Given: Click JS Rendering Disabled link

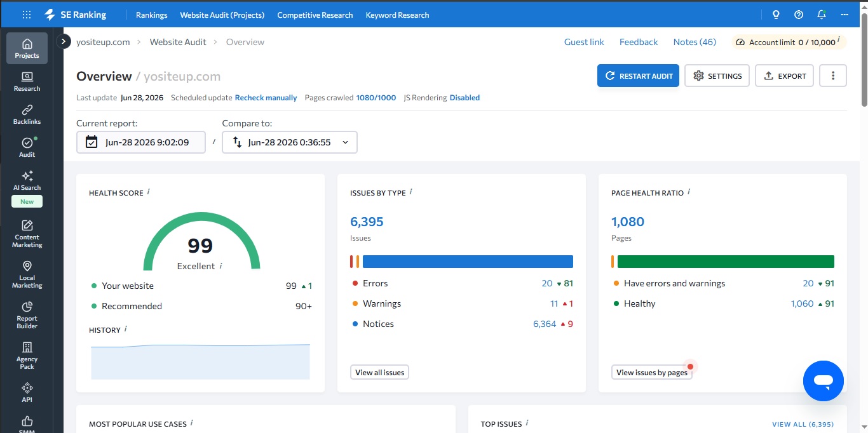Looking at the screenshot, I should [x=465, y=98].
